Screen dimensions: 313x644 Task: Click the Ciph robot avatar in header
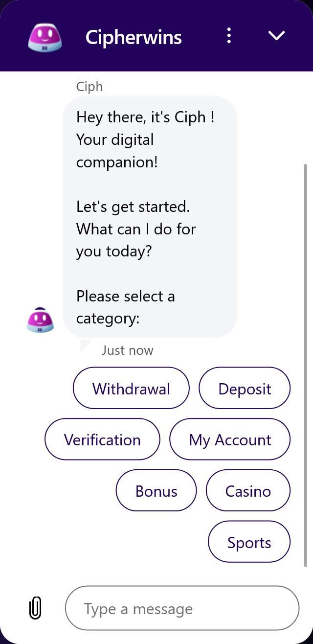tap(45, 37)
